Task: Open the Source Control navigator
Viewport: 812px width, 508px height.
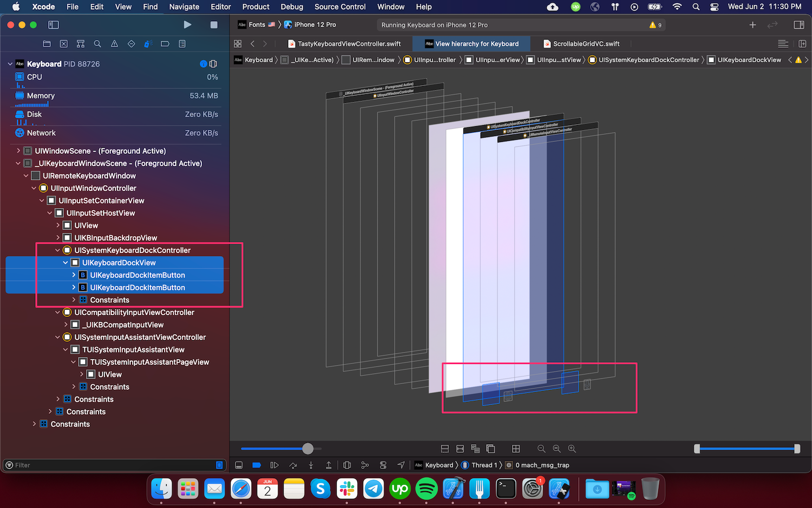Action: click(x=64, y=44)
